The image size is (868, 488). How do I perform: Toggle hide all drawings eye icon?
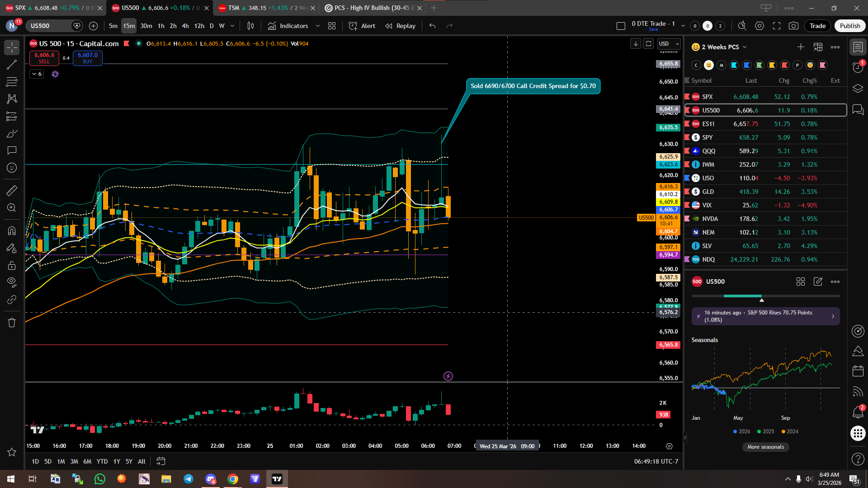[12, 282]
